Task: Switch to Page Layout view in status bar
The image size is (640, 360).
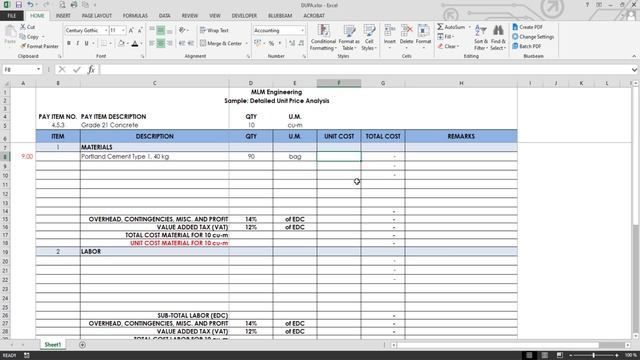Action: [x=544, y=355]
